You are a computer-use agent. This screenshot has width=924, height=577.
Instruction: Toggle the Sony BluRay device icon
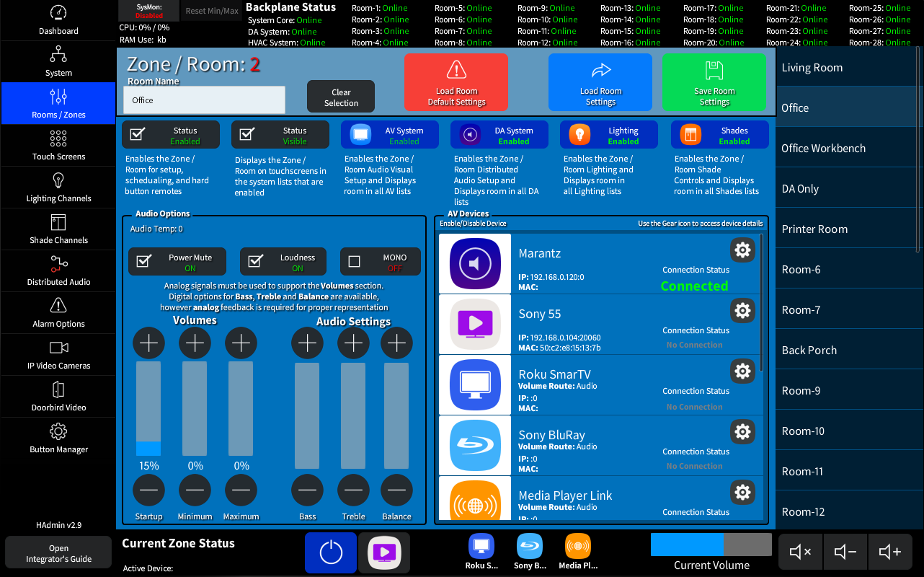[x=475, y=445]
